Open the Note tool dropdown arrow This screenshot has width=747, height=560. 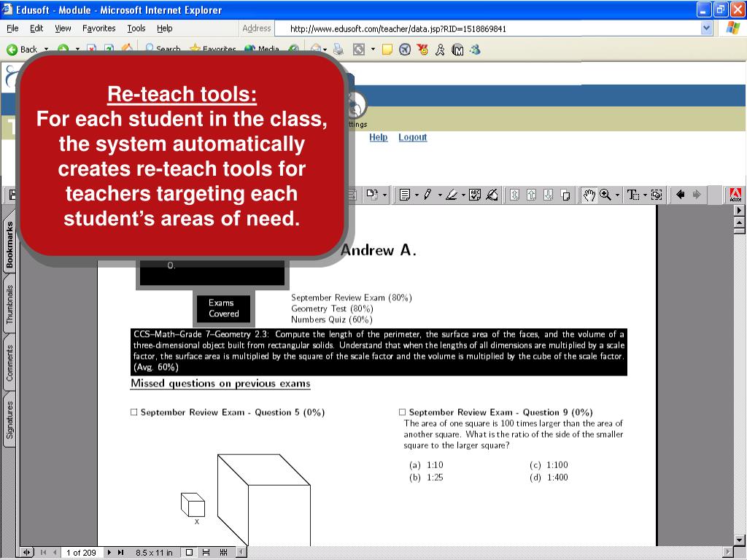[x=417, y=194]
